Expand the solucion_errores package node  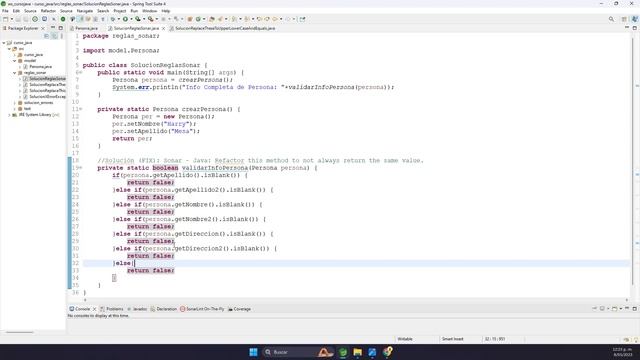coord(14,103)
